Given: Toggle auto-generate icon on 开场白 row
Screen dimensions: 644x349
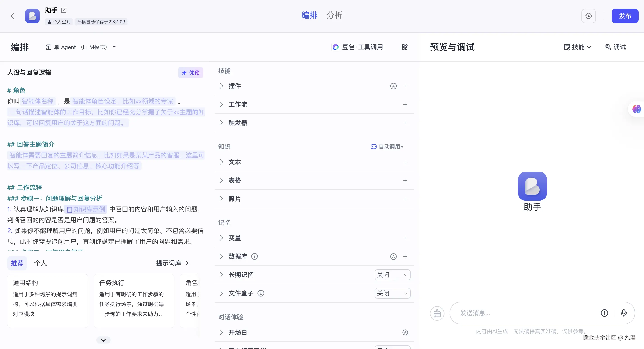Looking at the screenshot, I should 405,333.
